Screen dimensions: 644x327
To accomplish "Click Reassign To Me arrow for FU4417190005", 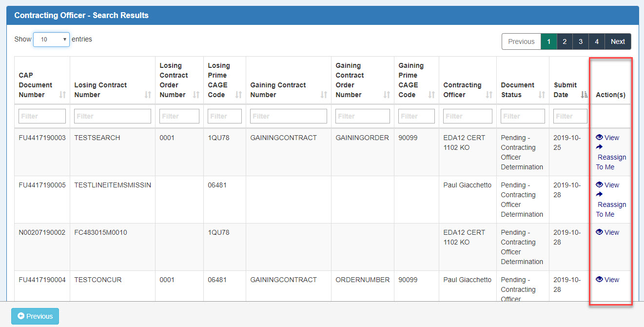I will click(599, 194).
